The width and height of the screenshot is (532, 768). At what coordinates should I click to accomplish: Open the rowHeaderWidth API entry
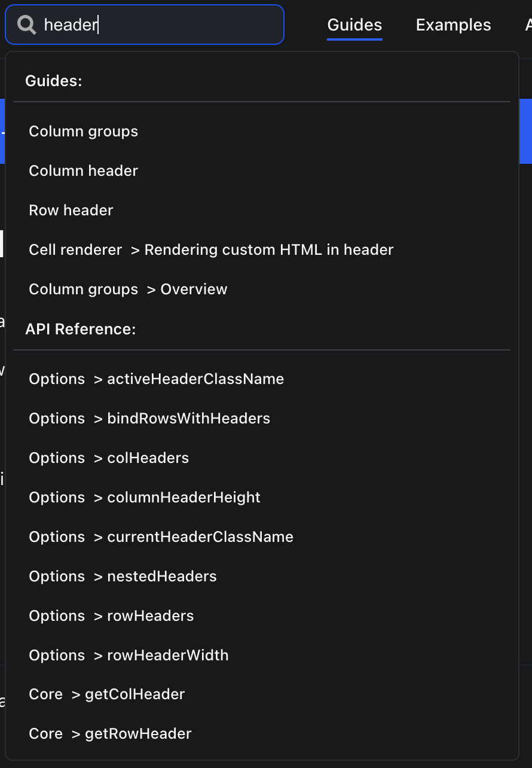click(129, 655)
